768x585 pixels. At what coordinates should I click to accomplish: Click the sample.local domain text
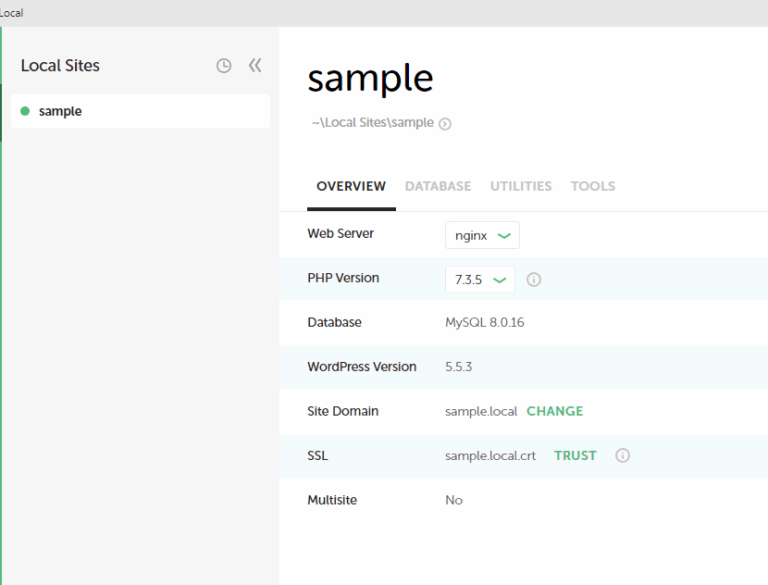point(481,411)
